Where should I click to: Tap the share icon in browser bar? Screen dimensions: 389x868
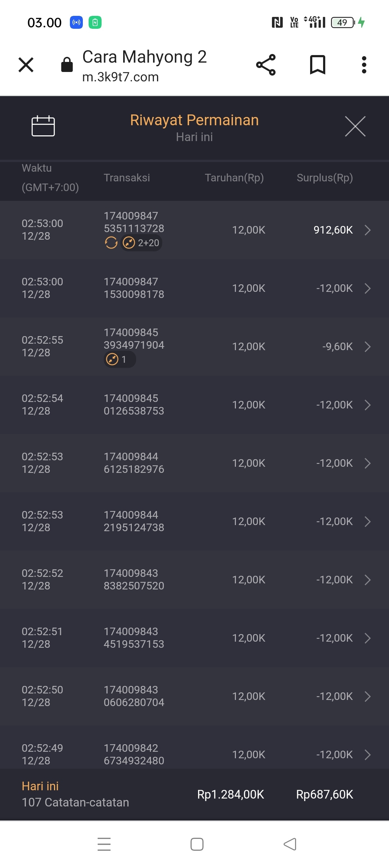266,65
